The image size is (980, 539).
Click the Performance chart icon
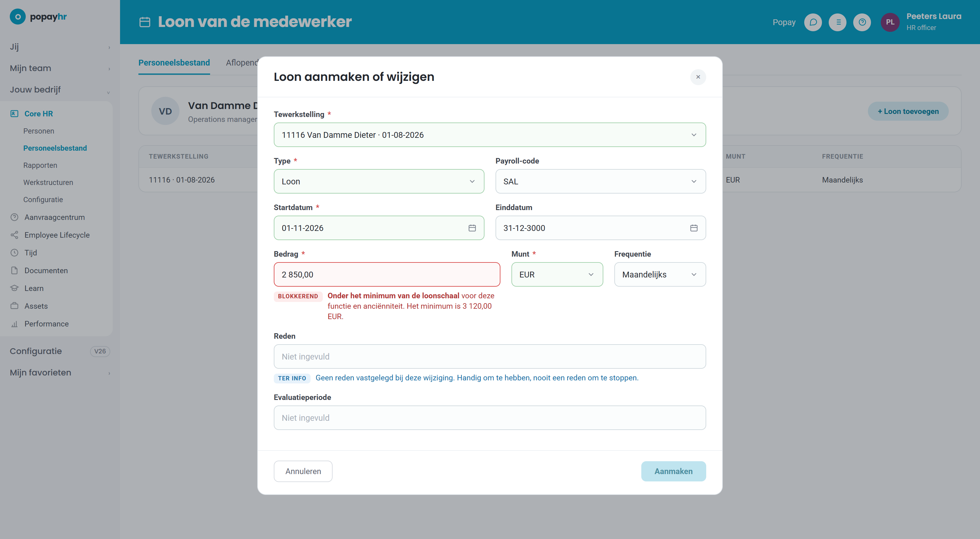pos(14,324)
